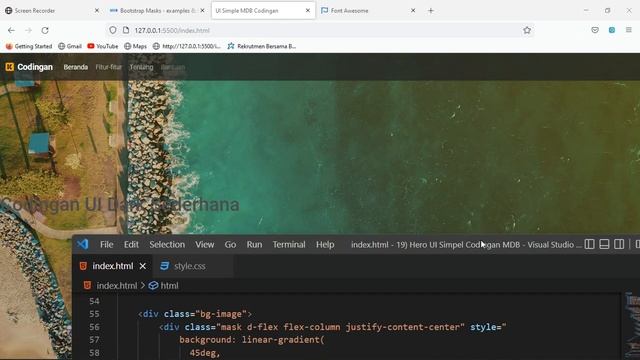Click the Beranda nav link

point(76,67)
